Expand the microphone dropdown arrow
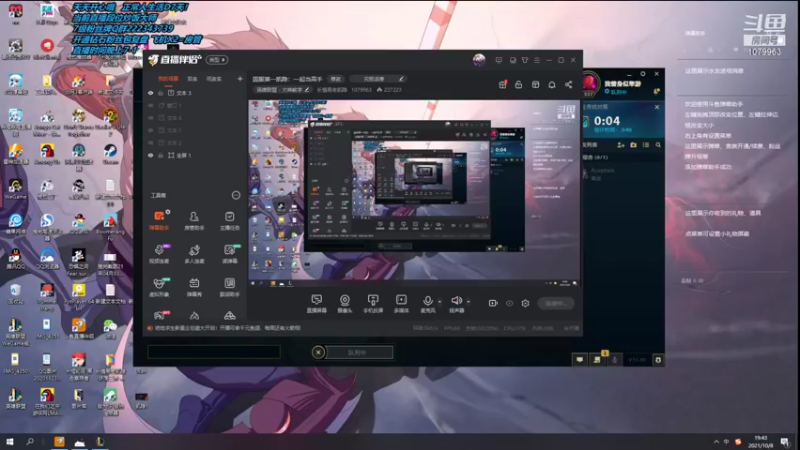The width and height of the screenshot is (800, 450). coord(440,302)
